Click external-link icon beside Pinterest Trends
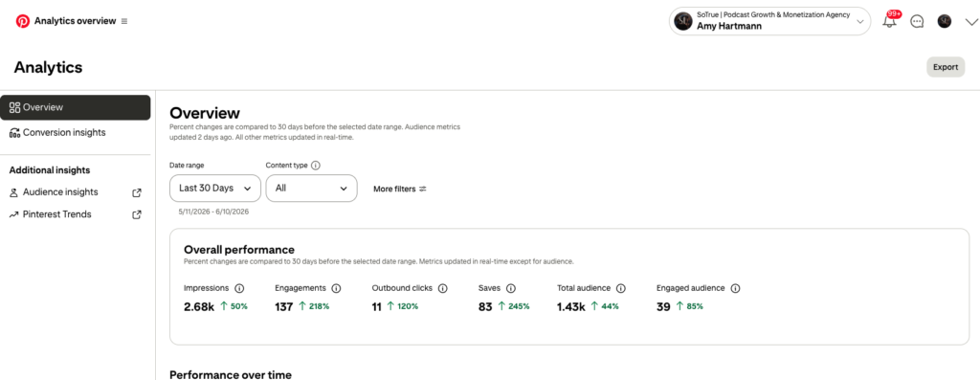 137,214
